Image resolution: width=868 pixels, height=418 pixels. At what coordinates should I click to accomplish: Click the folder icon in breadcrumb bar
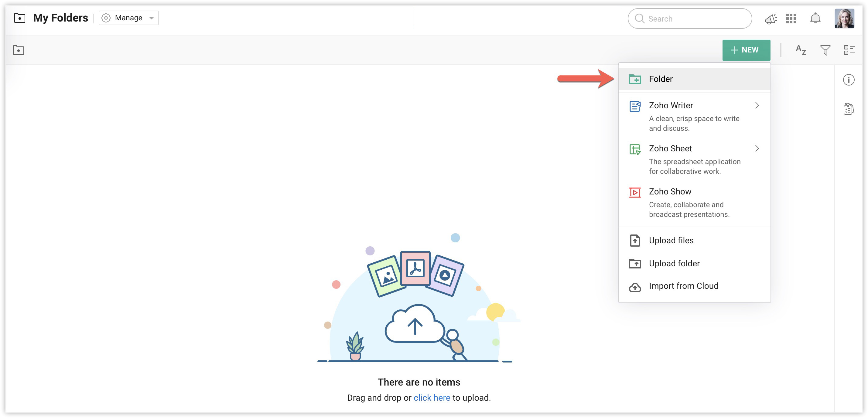(x=19, y=50)
